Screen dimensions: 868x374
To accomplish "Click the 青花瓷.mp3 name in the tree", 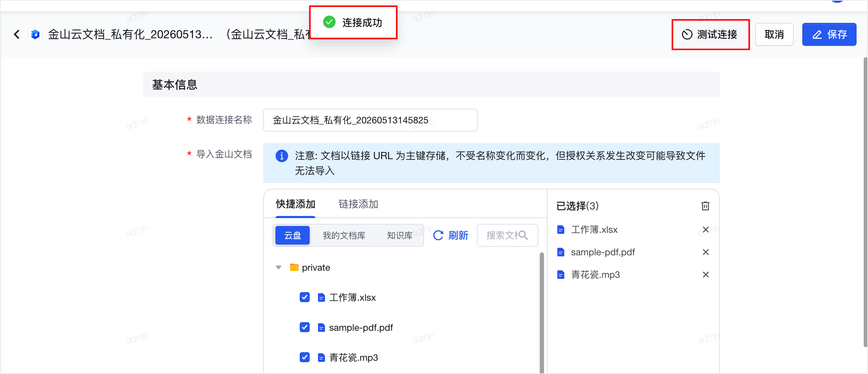I will [353, 358].
